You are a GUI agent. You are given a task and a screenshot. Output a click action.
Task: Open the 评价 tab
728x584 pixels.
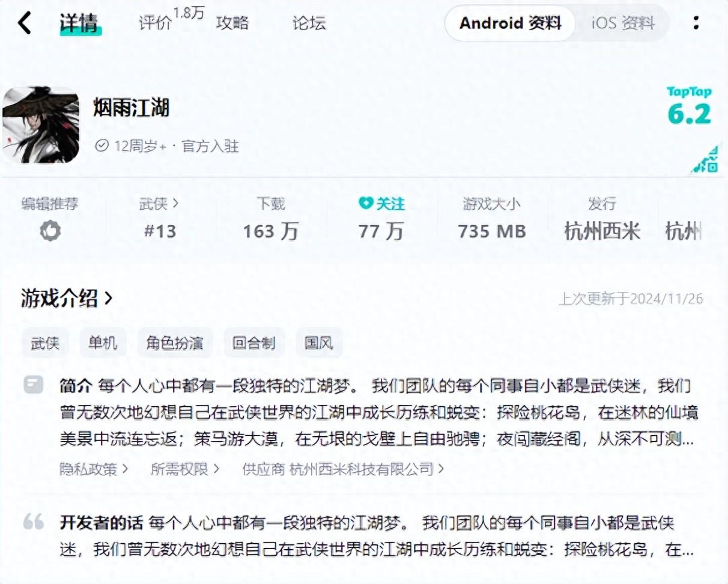tap(155, 23)
